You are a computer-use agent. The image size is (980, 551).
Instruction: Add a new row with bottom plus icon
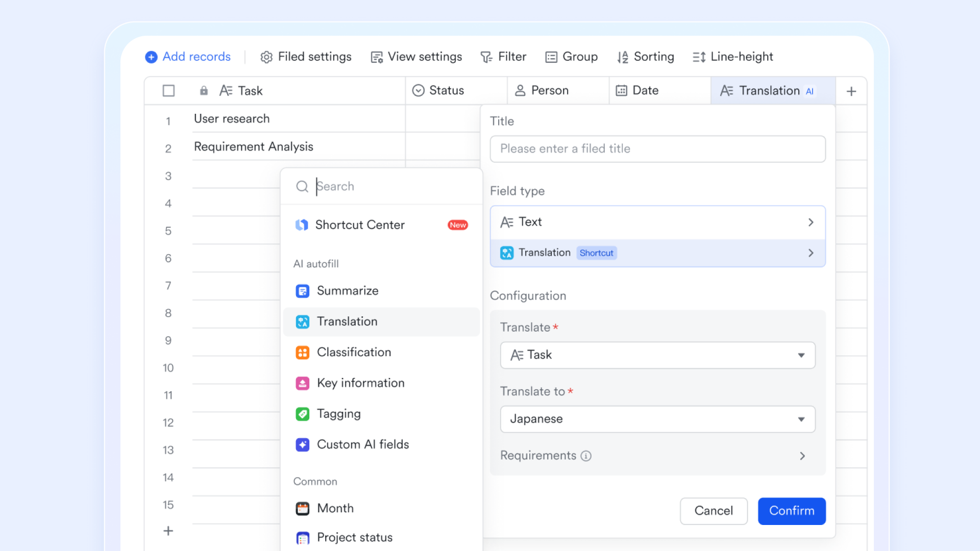click(x=168, y=531)
